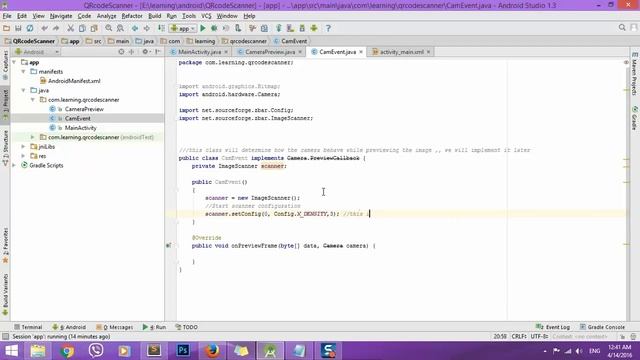Collapse the com.learning.qrcodescanner package
The width and height of the screenshot is (640, 360).
33,100
